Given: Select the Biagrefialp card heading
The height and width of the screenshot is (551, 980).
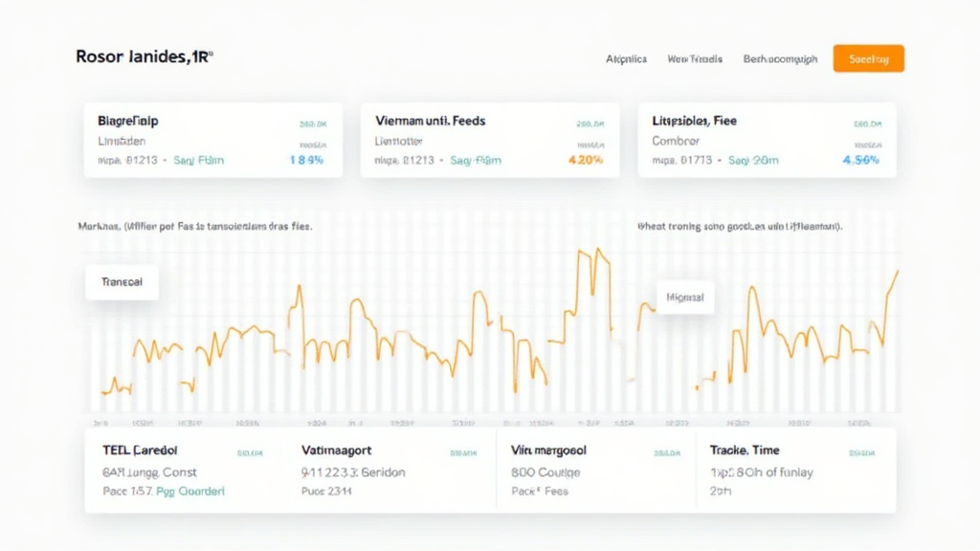Looking at the screenshot, I should [128, 121].
